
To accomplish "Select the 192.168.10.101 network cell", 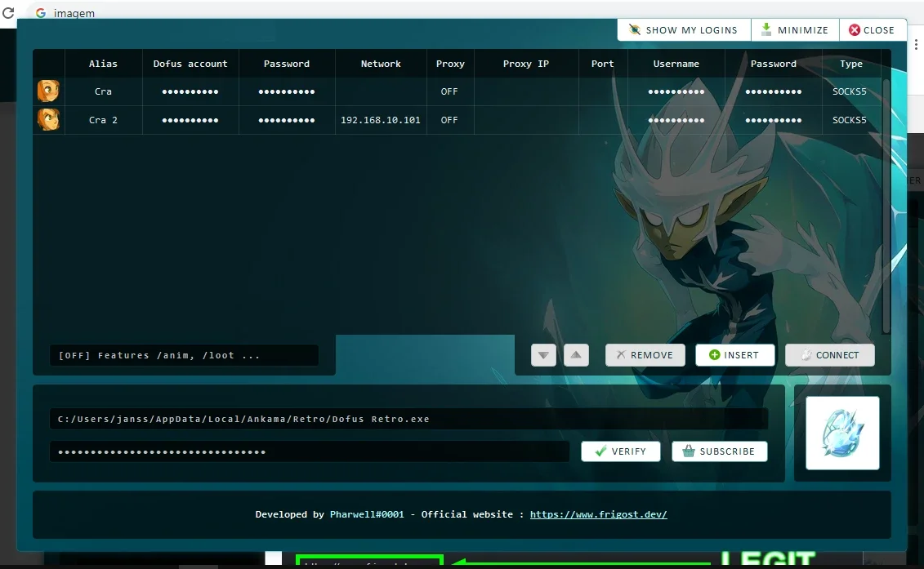I will (381, 120).
